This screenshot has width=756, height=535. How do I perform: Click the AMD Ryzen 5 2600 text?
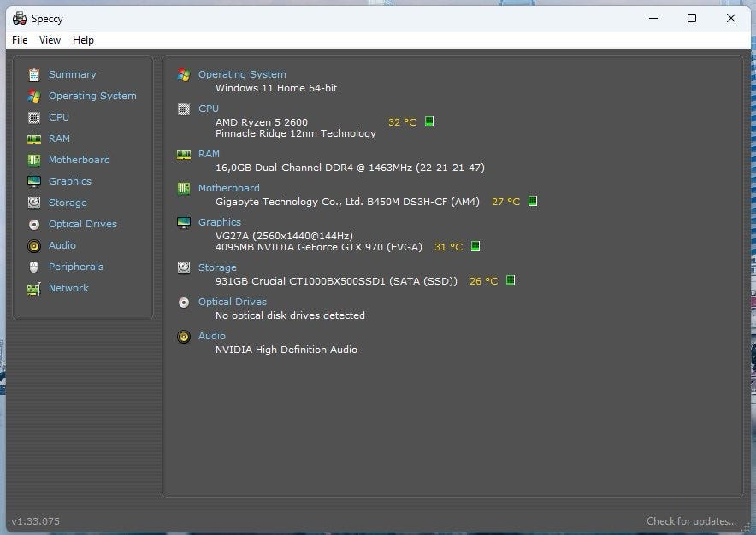tap(262, 122)
